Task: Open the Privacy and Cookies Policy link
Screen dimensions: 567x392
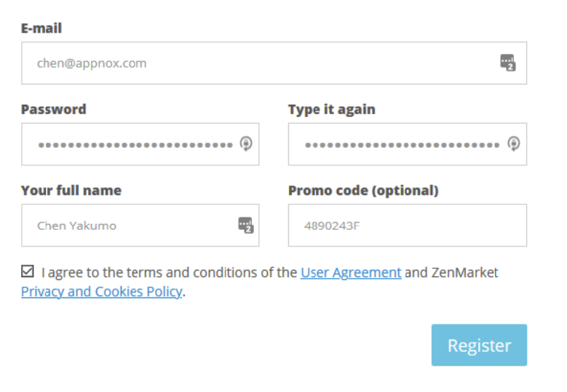Action: point(101,292)
